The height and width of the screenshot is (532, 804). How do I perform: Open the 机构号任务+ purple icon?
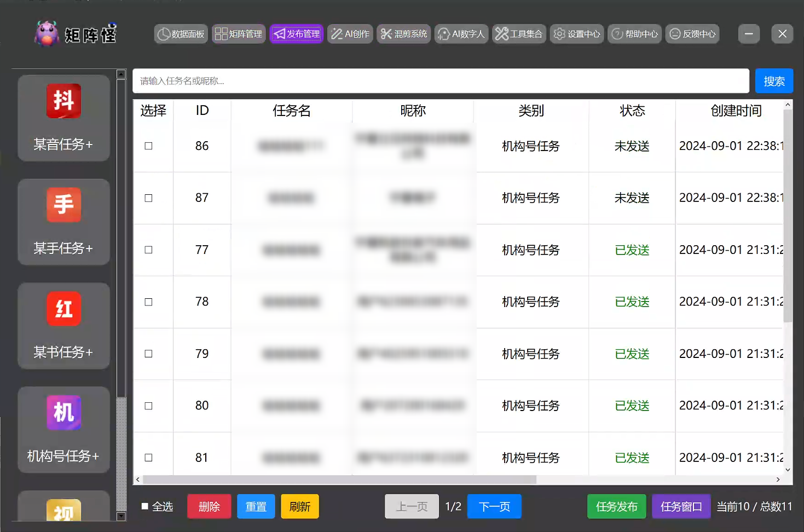[63, 413]
